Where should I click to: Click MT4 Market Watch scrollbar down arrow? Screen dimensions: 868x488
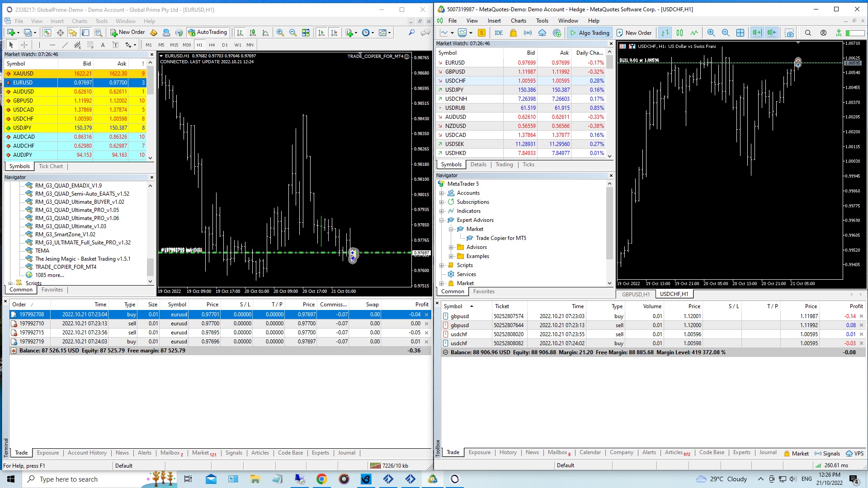(x=150, y=158)
